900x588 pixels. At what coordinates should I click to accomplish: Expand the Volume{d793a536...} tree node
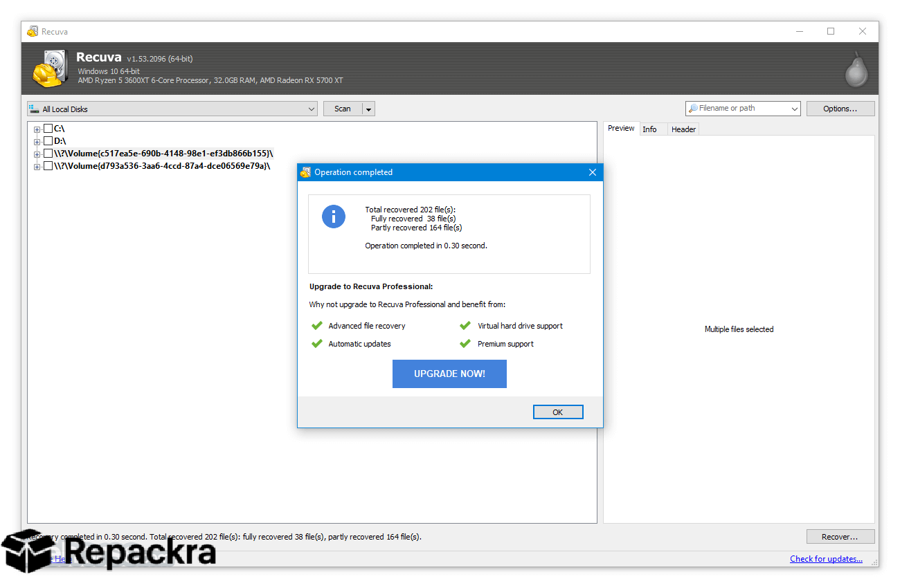coord(37,167)
